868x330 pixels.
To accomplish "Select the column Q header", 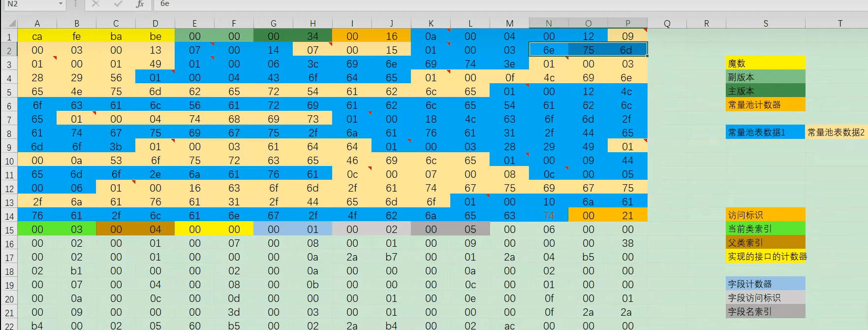I will click(667, 23).
